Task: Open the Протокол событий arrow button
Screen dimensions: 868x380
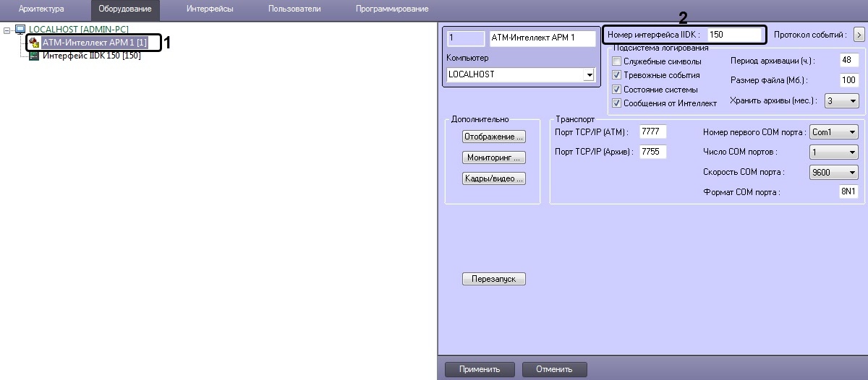Action: 859,34
